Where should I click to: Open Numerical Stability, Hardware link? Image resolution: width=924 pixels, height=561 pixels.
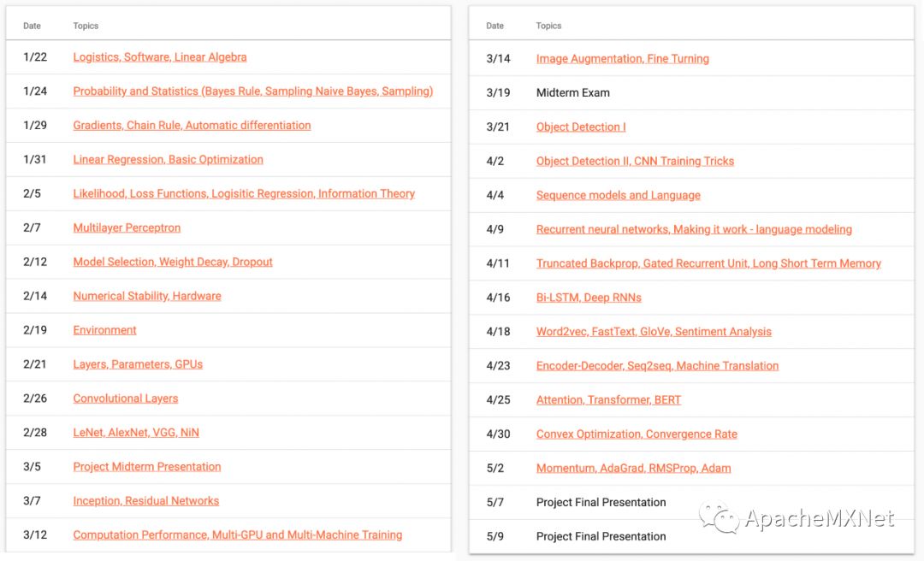[147, 297]
